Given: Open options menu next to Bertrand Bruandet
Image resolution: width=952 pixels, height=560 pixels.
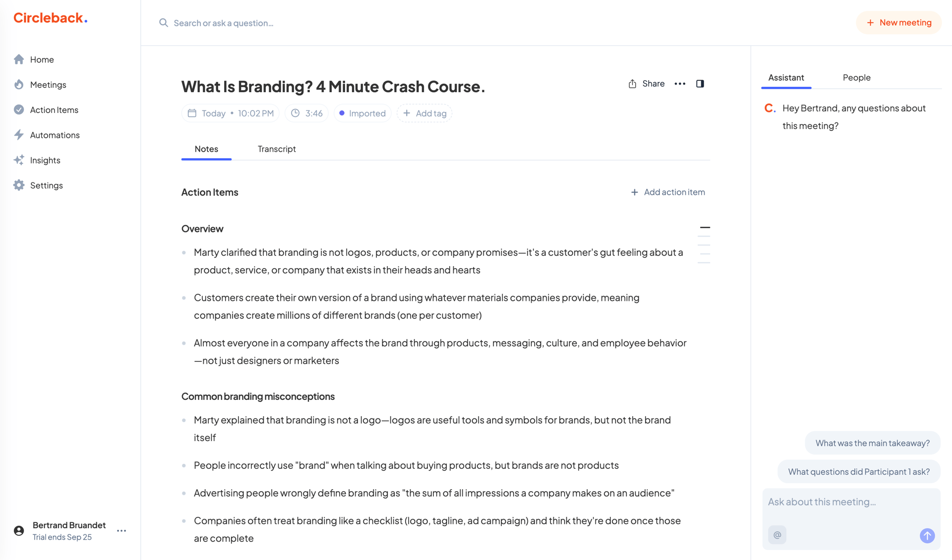Looking at the screenshot, I should (121, 530).
